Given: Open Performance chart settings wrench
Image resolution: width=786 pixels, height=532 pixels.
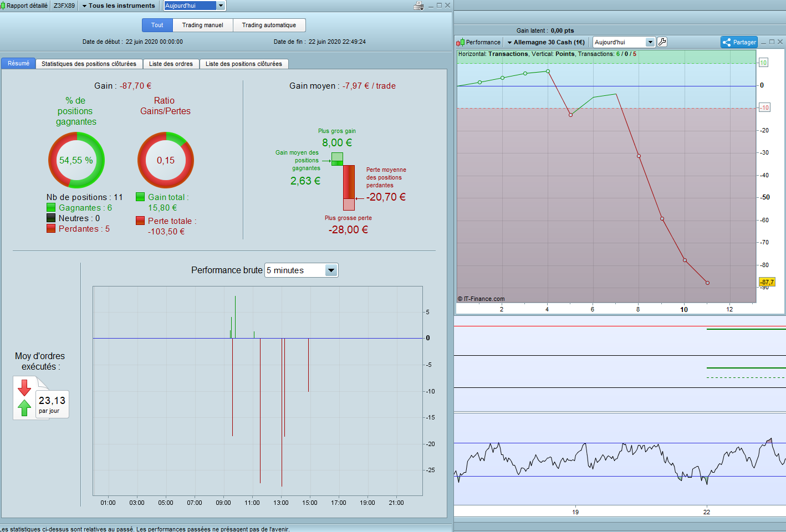Looking at the screenshot, I should point(662,42).
